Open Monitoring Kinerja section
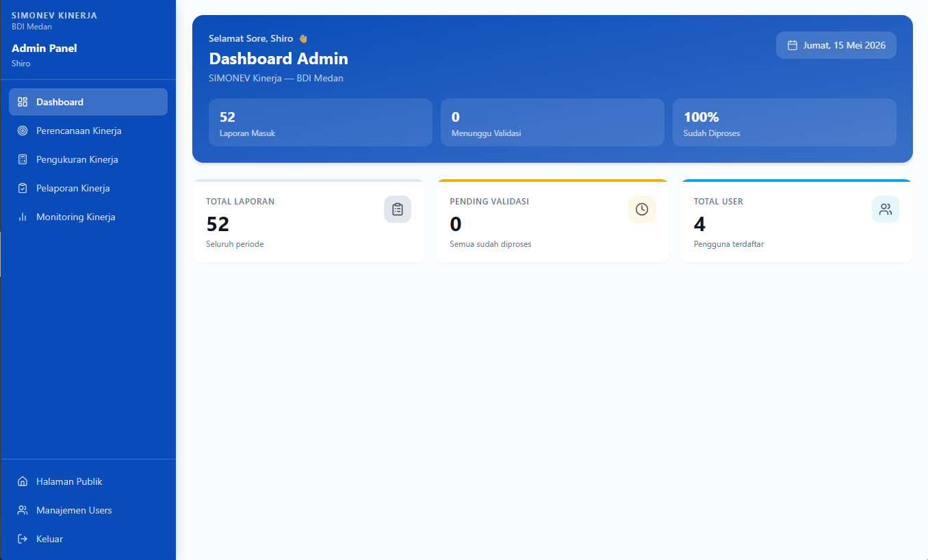Screen dimensions: 928x560 tap(88, 217)
